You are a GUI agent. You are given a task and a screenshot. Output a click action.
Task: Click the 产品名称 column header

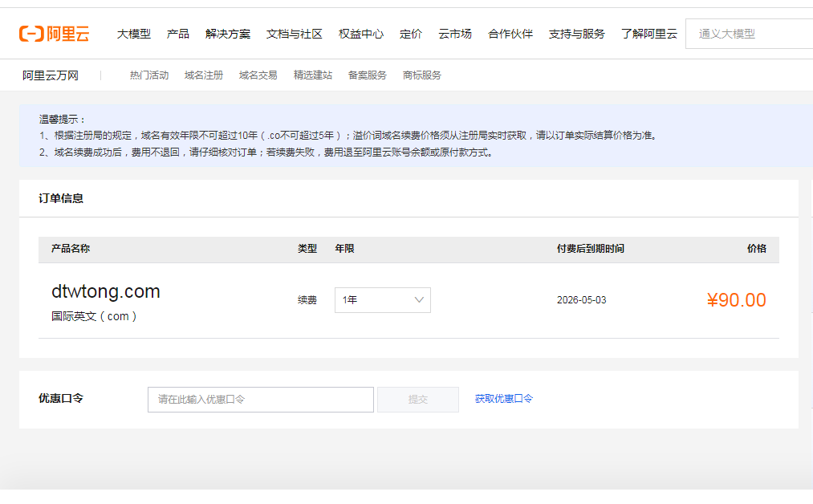(71, 249)
